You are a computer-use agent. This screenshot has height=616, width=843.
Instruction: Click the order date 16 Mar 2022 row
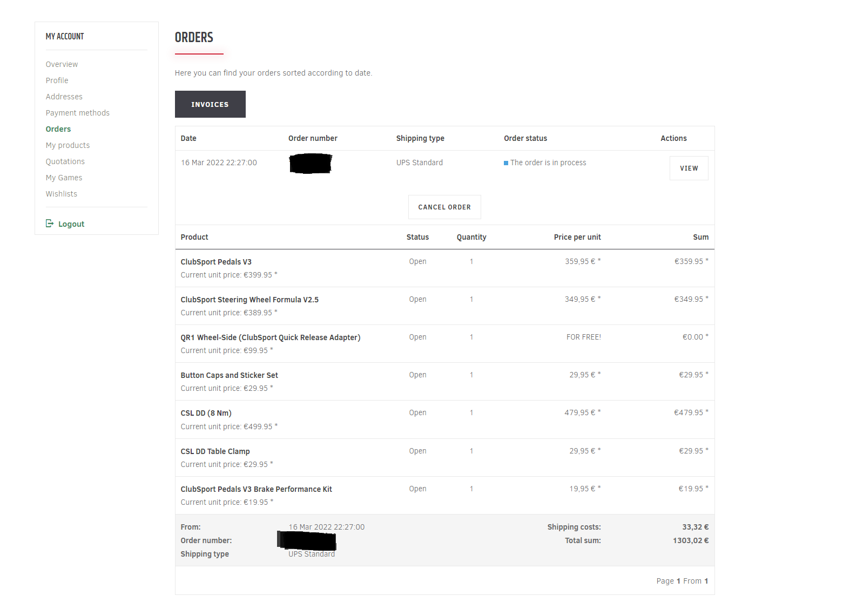[219, 163]
